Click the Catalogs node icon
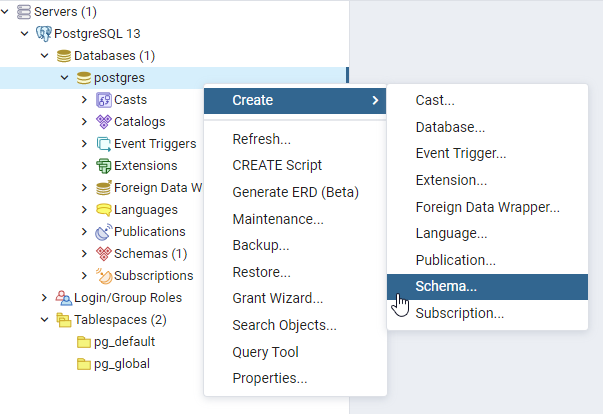The width and height of the screenshot is (603, 414). [103, 122]
